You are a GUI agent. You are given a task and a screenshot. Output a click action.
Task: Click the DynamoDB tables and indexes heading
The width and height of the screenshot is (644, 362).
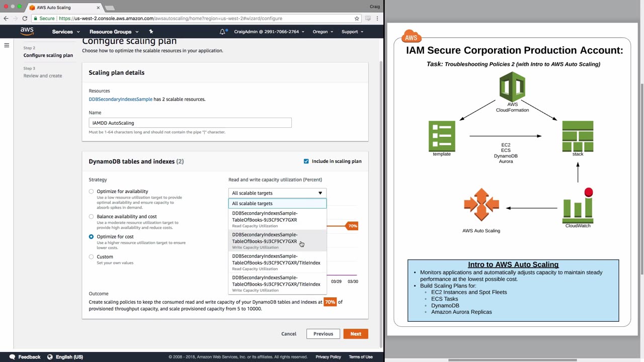click(x=136, y=161)
